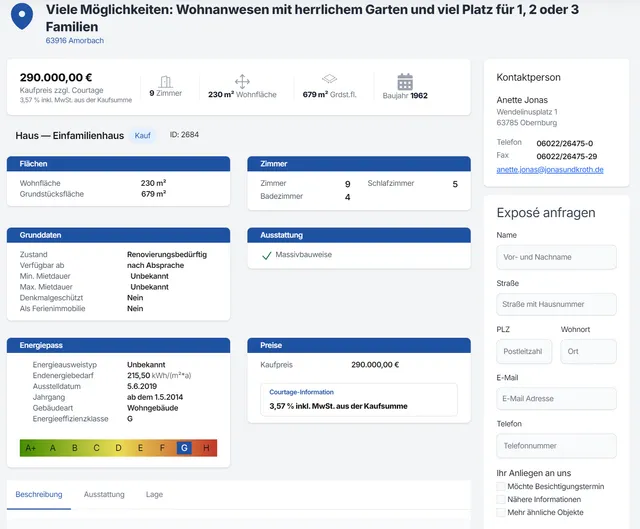640x529 pixels.
Task: Click the A+ energy class segment
Action: click(x=31, y=448)
